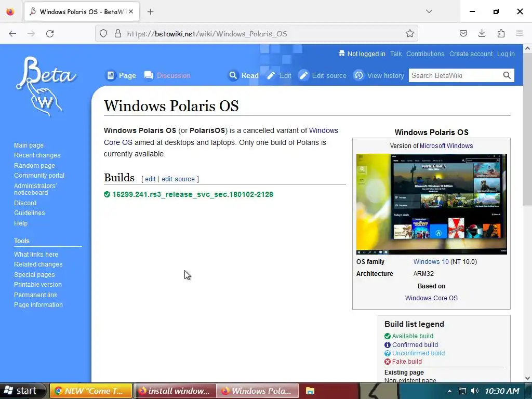Open build 16299.241.rs3_release_svc_sec.180102-2128

(x=193, y=194)
